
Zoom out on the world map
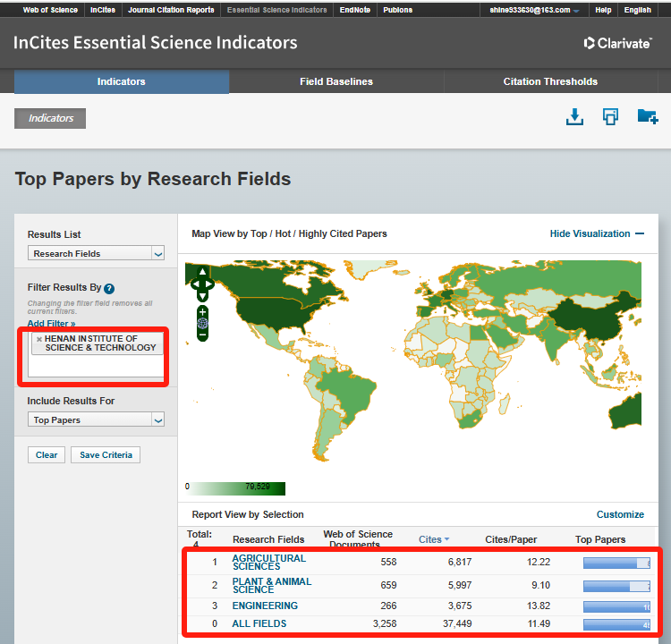click(203, 334)
